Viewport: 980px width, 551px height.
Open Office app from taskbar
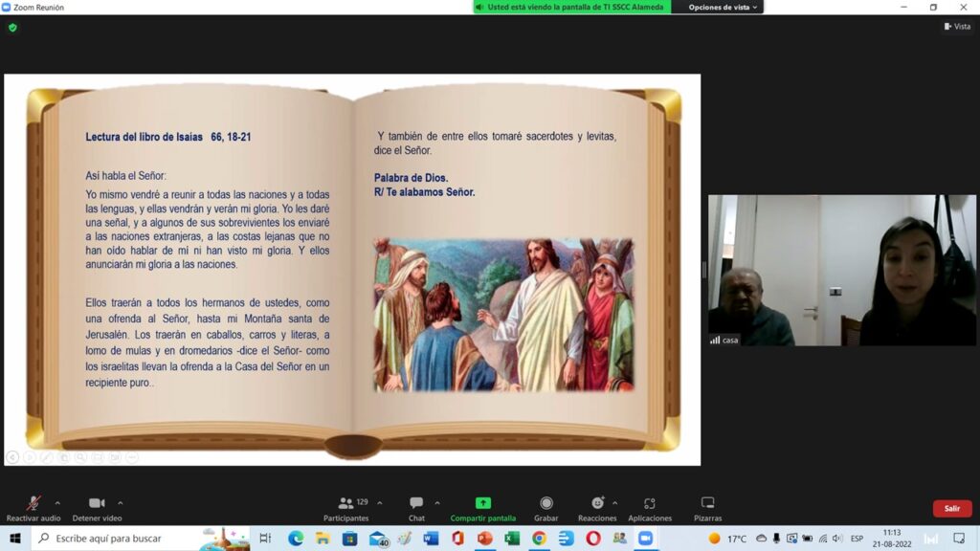point(458,538)
